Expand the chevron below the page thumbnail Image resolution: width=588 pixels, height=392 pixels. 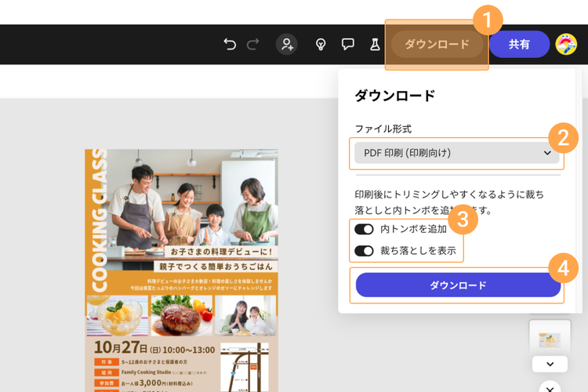point(550,365)
